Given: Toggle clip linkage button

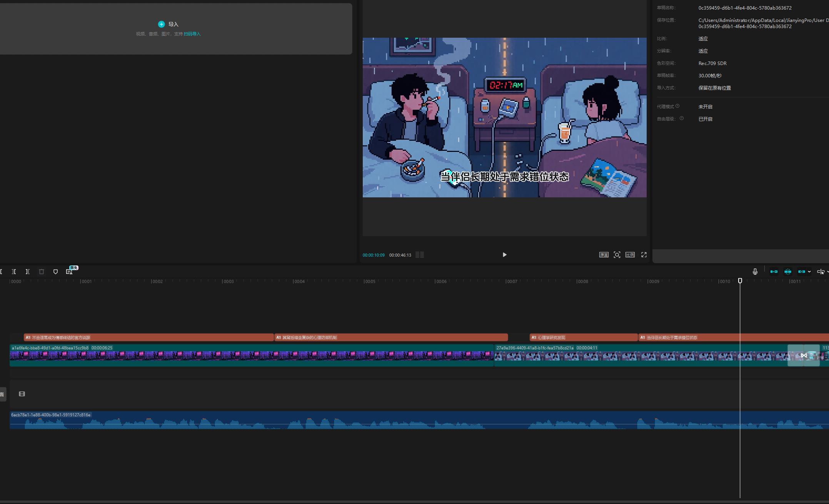Looking at the screenshot, I should [x=801, y=272].
